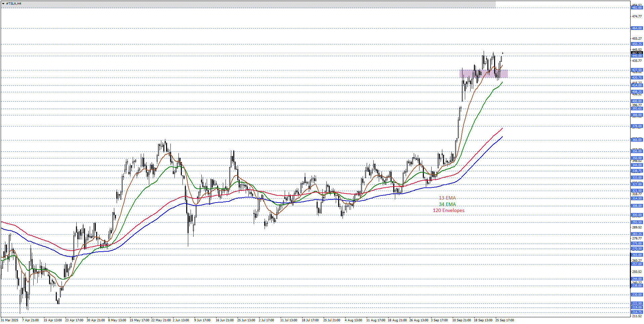Select the 300.00 price level tag
Image resolution: width=644 pixels, height=324 pixels.
click(x=637, y=215)
